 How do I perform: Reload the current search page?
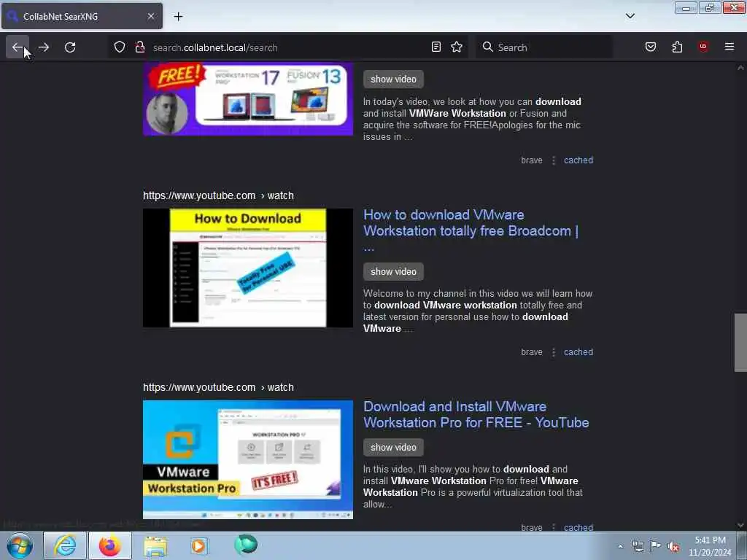tap(70, 47)
